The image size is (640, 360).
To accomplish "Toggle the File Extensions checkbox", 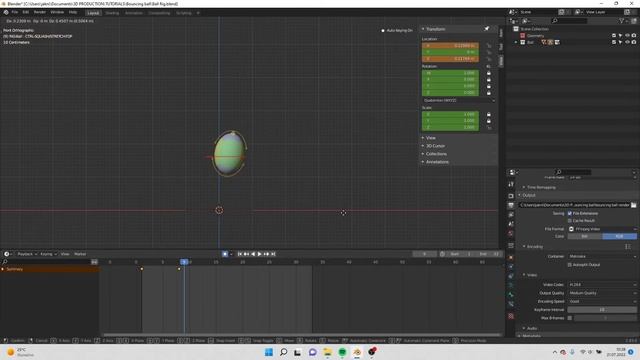I will tap(570, 213).
